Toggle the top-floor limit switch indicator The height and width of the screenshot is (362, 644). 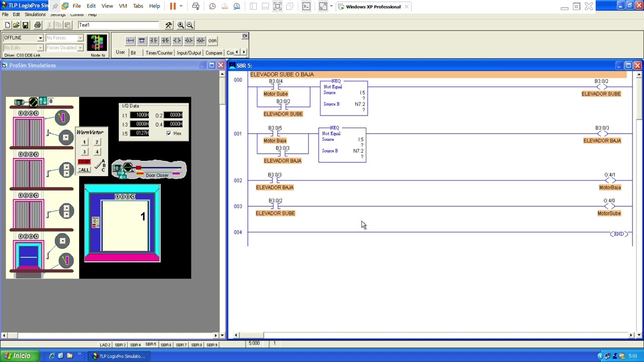pyautogui.click(x=62, y=118)
